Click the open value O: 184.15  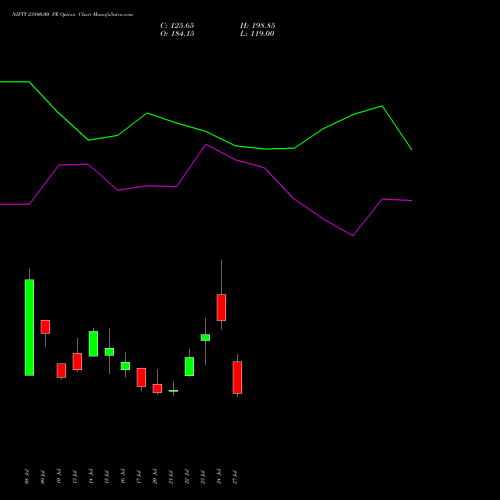(177, 34)
